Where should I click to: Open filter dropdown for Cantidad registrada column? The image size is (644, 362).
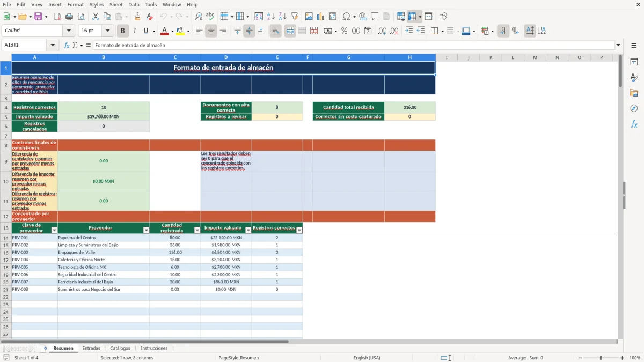197,230
